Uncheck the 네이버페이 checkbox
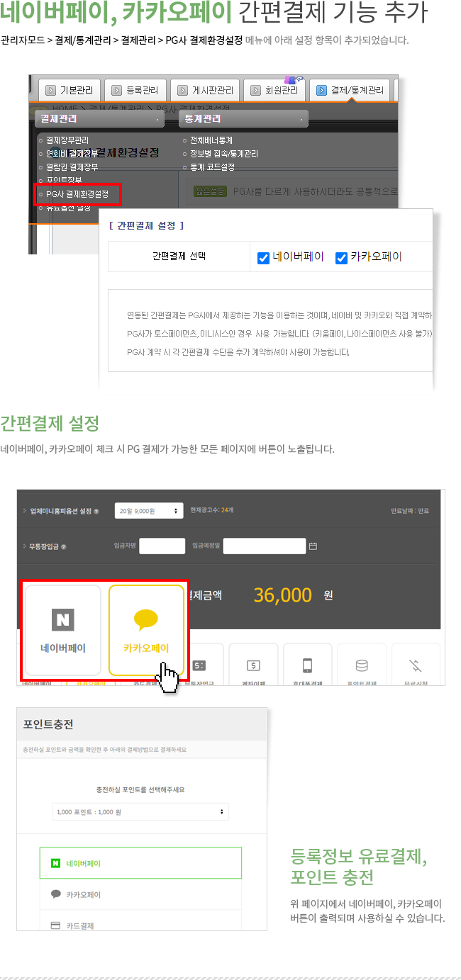 click(263, 258)
